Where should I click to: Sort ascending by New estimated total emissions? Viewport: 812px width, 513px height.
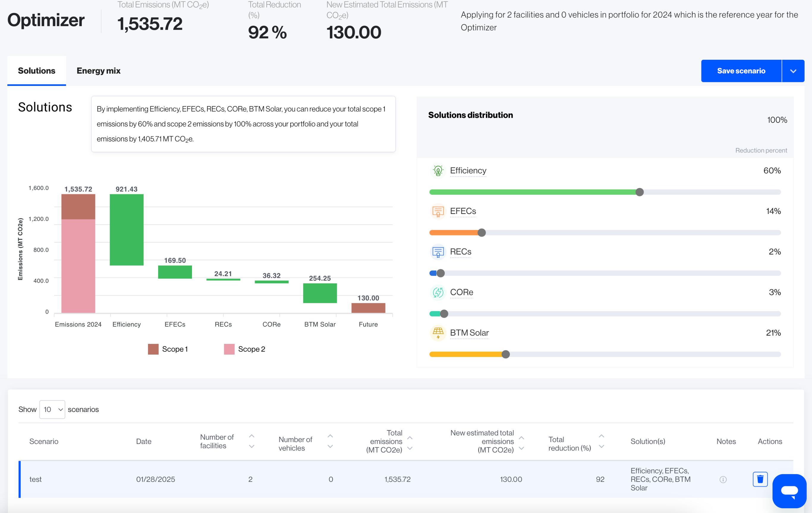coord(521,438)
